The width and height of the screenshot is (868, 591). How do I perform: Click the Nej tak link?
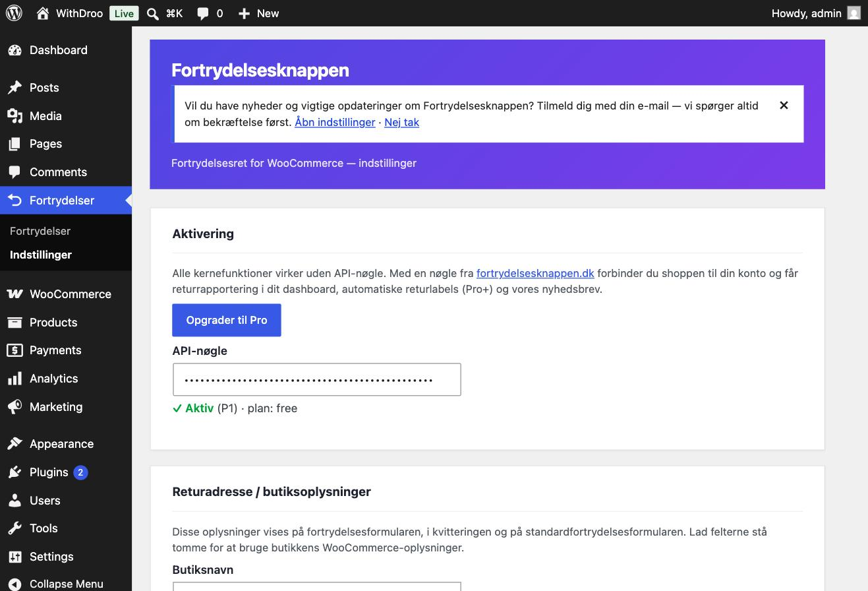(x=401, y=122)
